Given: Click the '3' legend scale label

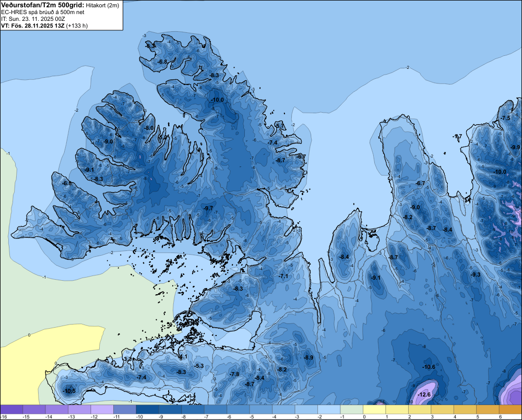Looking at the screenshot, I should [x=432, y=417].
